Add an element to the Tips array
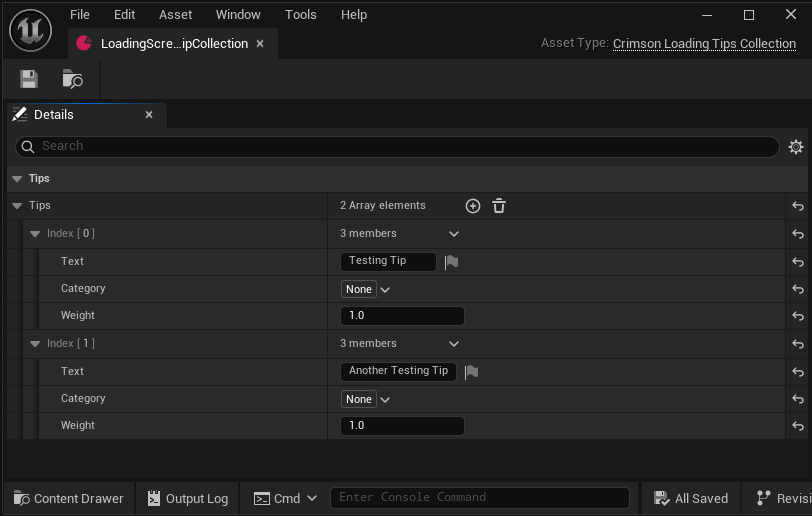Viewport: 812px width, 516px height. 473,206
